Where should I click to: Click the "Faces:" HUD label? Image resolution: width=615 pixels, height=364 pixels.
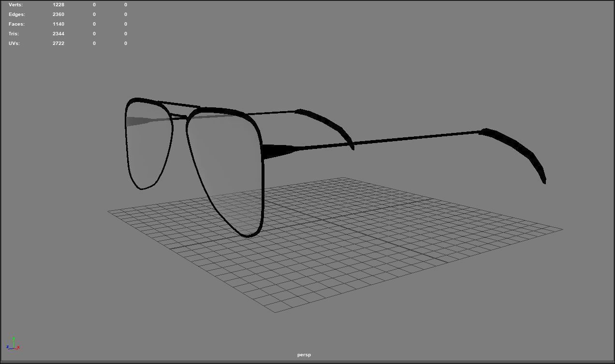pos(16,24)
